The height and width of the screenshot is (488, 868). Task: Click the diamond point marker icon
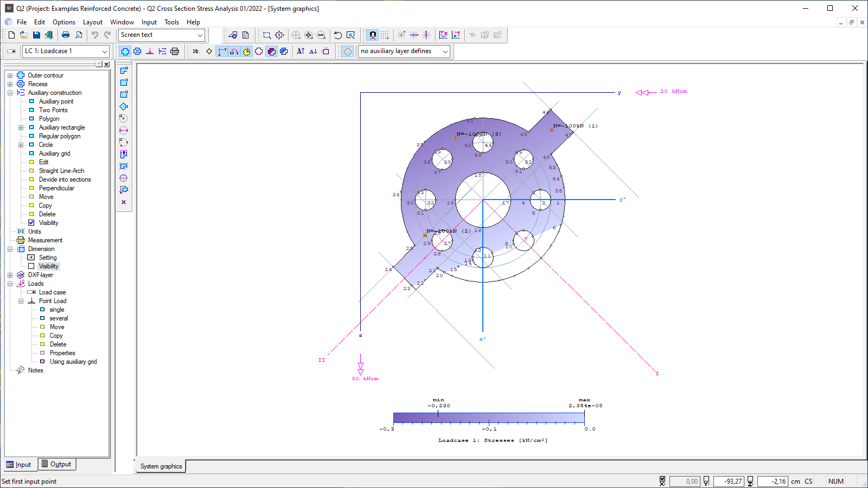(x=209, y=51)
